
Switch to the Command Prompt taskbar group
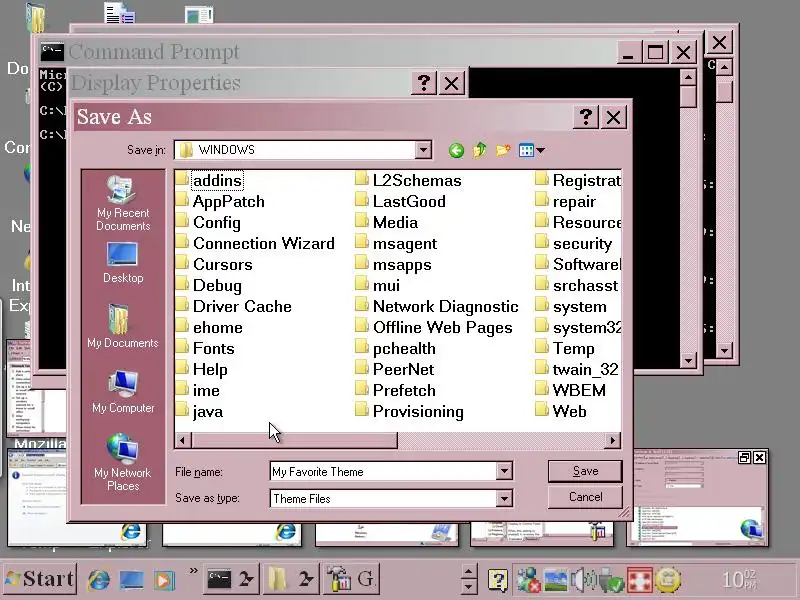[x=232, y=579]
